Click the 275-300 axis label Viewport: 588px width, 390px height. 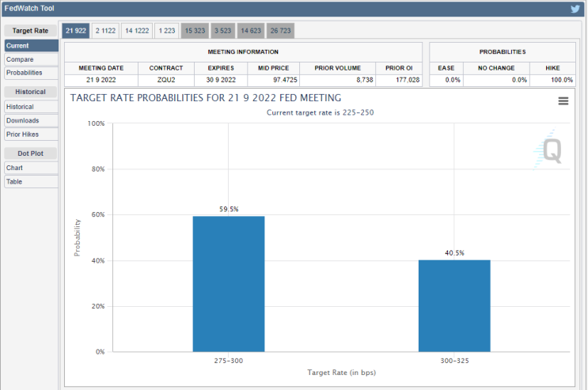[229, 361]
